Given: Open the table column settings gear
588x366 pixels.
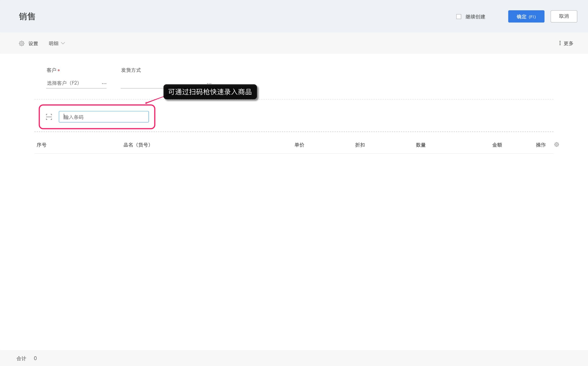Looking at the screenshot, I should [557, 145].
